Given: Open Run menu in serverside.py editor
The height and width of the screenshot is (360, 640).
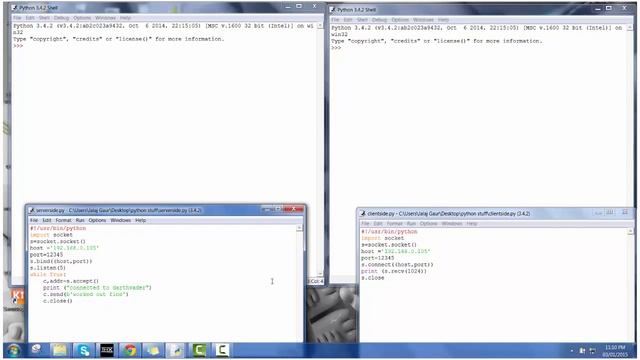Looking at the screenshot, I should [80, 220].
